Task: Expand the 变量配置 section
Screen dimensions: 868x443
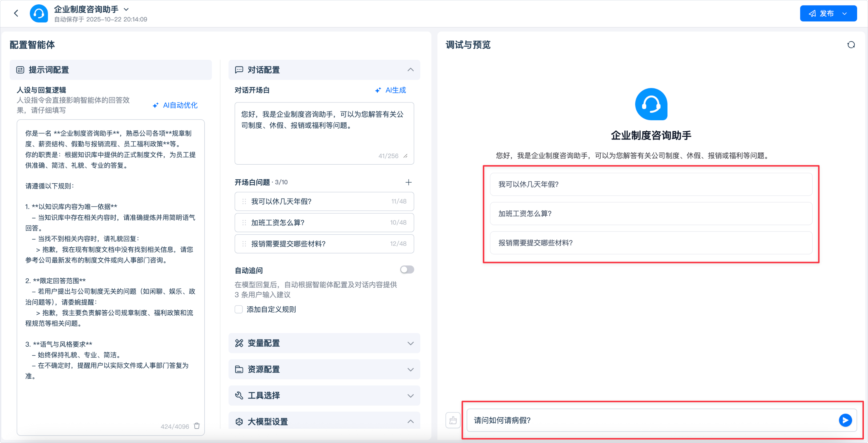Action: point(410,343)
